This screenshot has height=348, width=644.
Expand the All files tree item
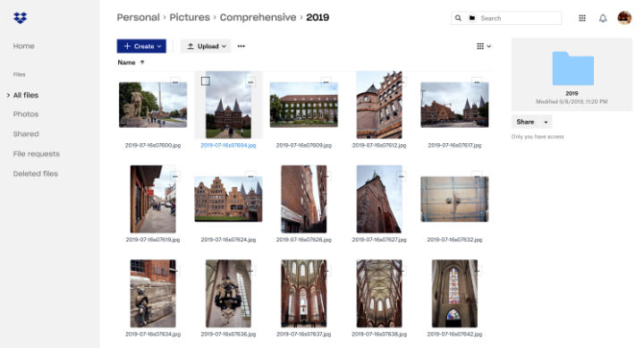(8, 95)
